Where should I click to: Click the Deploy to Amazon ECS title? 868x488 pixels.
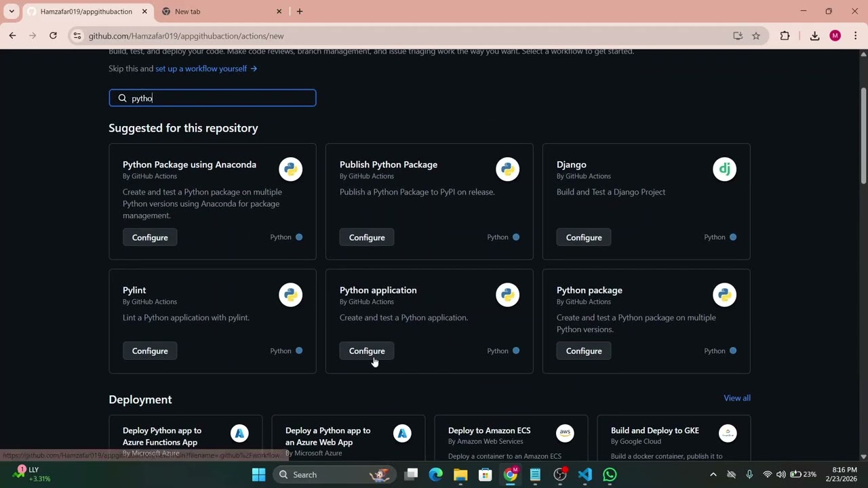click(x=490, y=430)
